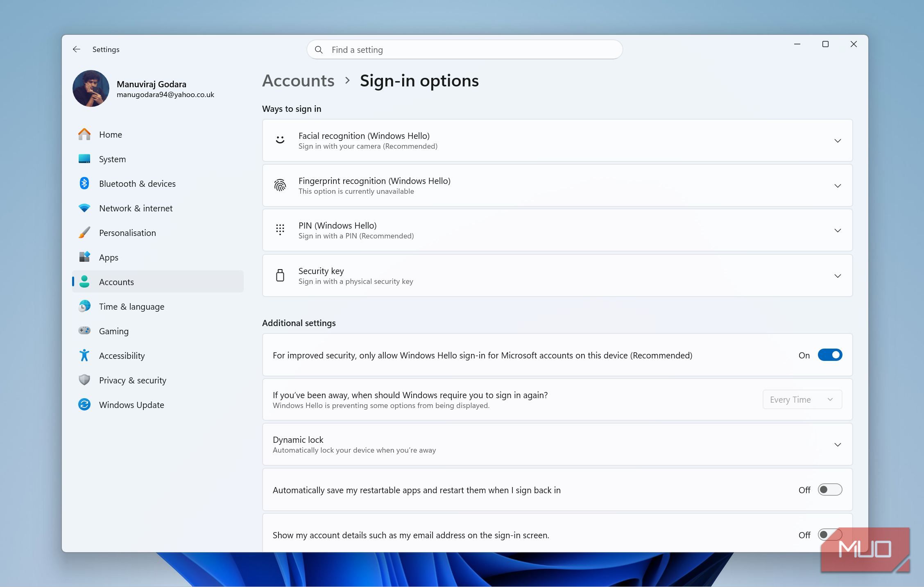Click the Accessibility figure icon
924x587 pixels.
[x=84, y=355]
